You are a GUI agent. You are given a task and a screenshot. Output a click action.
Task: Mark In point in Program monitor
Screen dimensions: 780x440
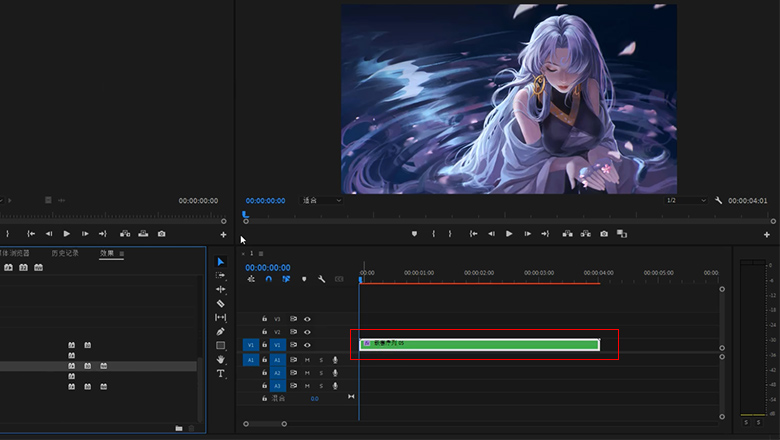[x=433, y=234]
